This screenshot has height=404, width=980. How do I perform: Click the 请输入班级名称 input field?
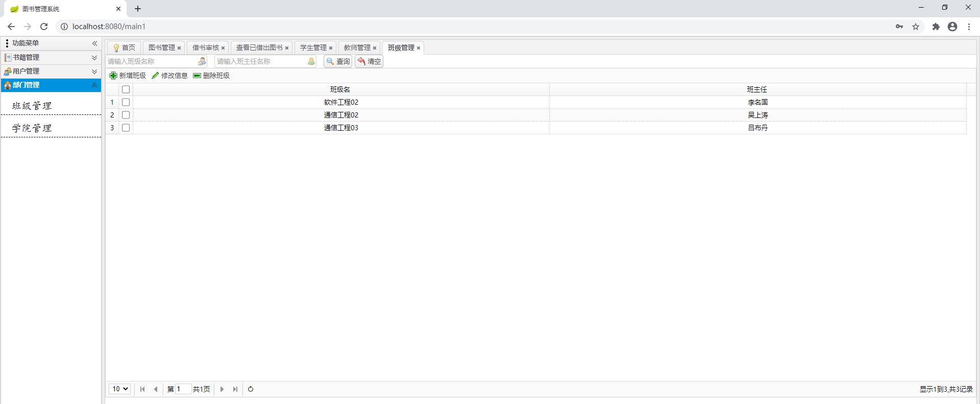[x=151, y=61]
